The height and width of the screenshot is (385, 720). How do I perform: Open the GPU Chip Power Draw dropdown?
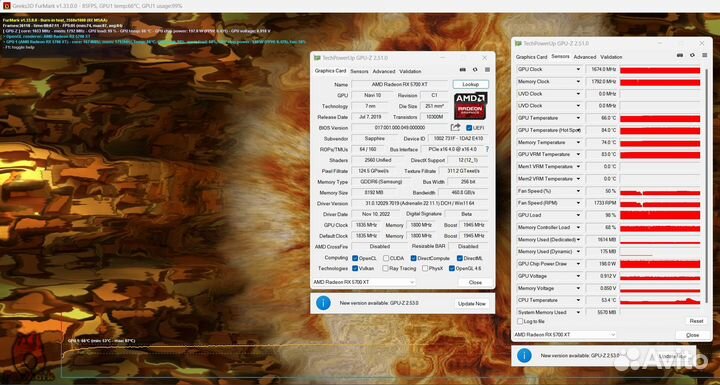(578, 264)
